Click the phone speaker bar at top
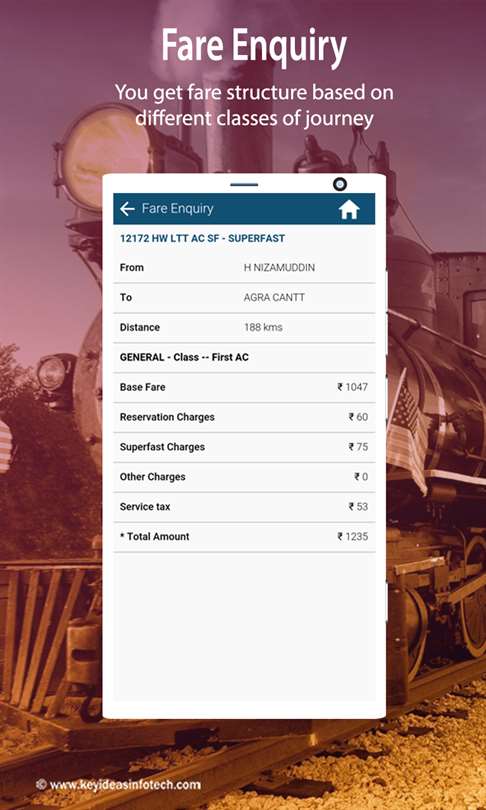Screen dimensions: 486x810 [244, 184]
